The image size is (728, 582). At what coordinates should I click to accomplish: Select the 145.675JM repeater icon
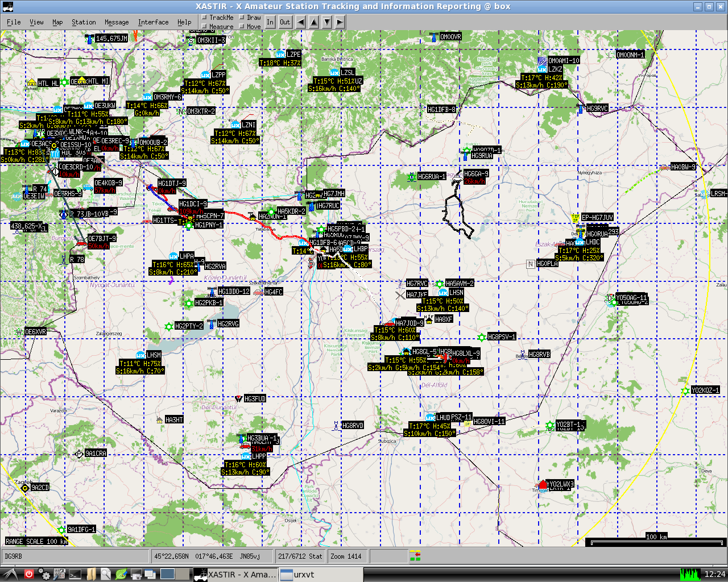(89, 39)
